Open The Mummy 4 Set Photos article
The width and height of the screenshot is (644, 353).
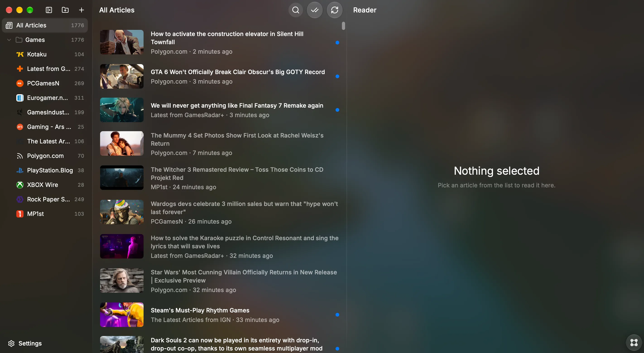click(x=219, y=144)
